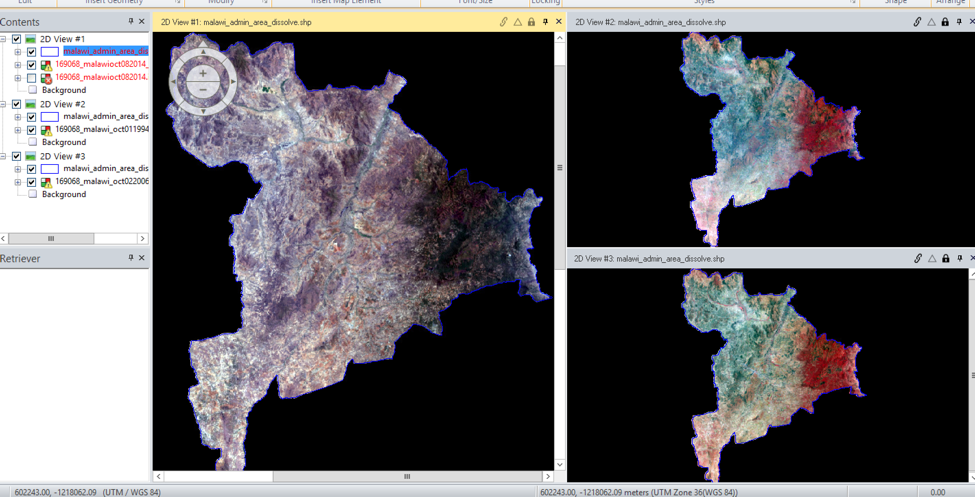Image resolution: width=975 pixels, height=497 pixels.
Task: Click triangle icon in 2D View #1 header
Action: pyautogui.click(x=517, y=22)
